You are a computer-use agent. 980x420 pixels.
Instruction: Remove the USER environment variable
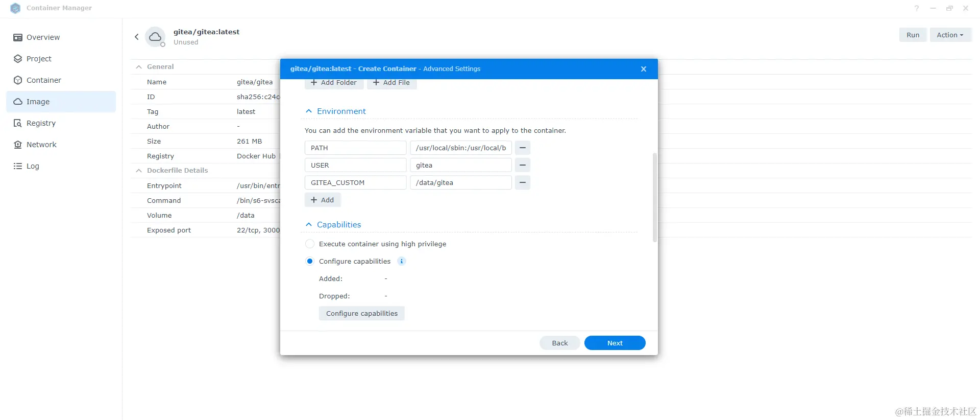pos(522,165)
